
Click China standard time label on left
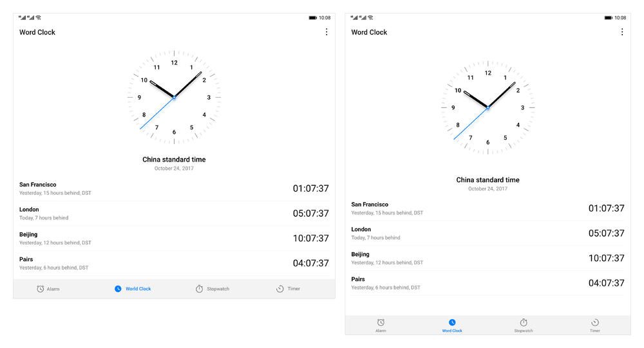(174, 160)
